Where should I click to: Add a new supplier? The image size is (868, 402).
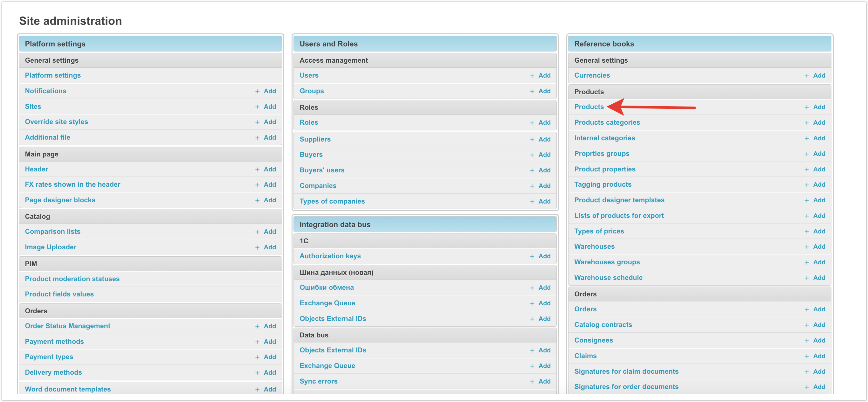tap(544, 139)
